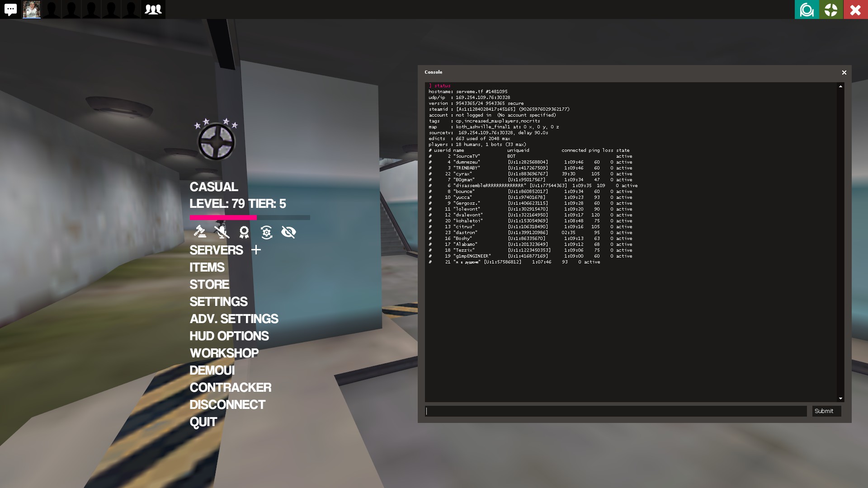Open the chat speech bubble icon
The width and height of the screenshot is (868, 488).
pos(10,9)
